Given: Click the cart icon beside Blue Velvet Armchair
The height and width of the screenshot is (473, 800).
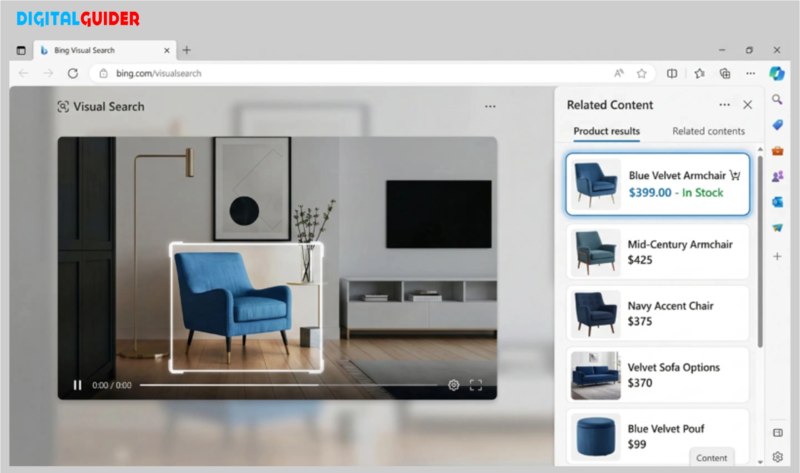Looking at the screenshot, I should (x=735, y=176).
